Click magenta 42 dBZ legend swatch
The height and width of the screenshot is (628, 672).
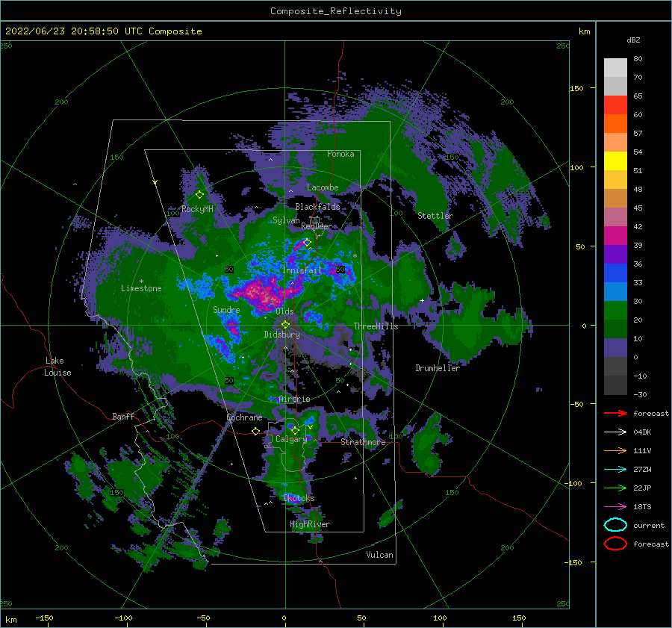point(615,235)
